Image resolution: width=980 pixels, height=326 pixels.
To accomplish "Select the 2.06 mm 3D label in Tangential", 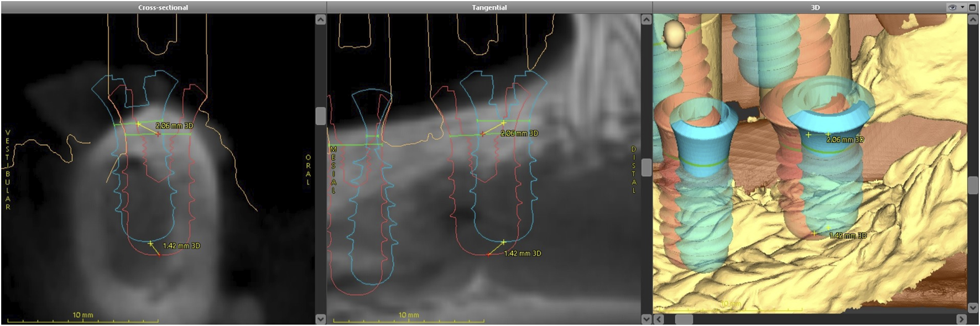I will [519, 133].
